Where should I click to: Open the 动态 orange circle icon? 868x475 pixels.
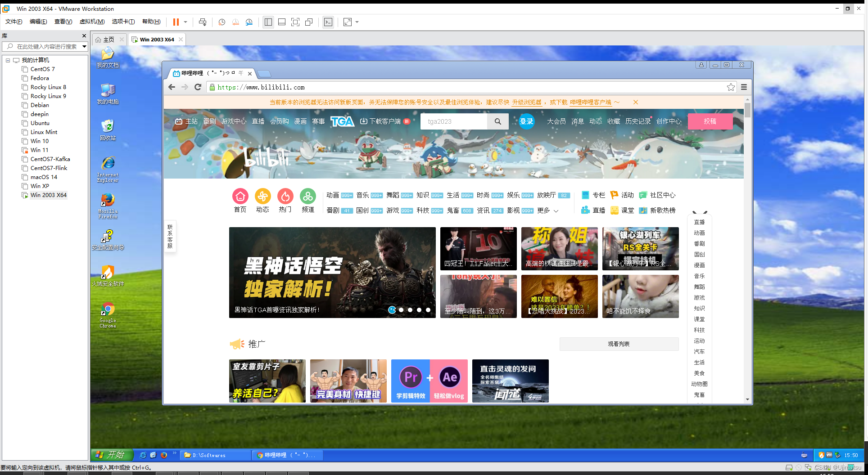click(262, 196)
